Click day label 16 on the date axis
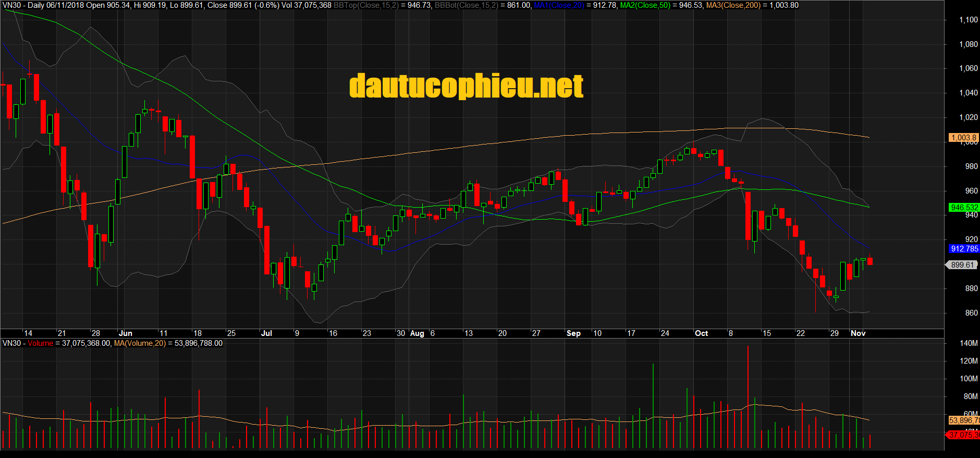The height and width of the screenshot is (458, 980). tap(333, 333)
